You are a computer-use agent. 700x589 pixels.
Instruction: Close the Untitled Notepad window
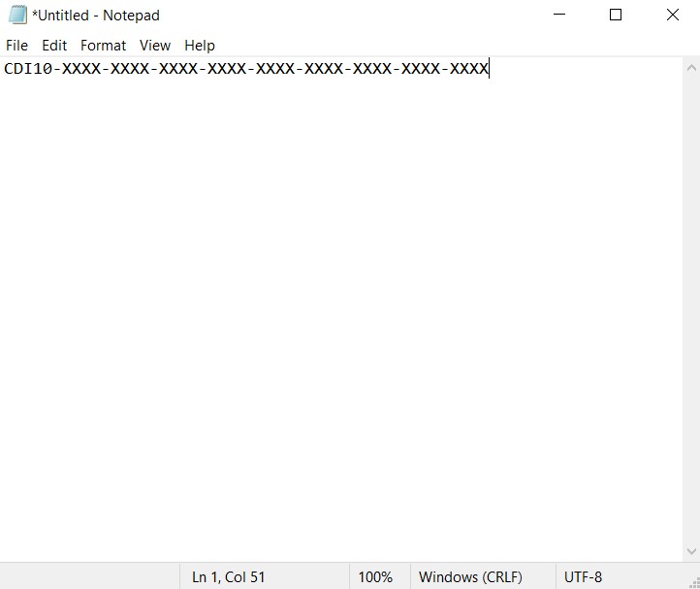(x=672, y=15)
